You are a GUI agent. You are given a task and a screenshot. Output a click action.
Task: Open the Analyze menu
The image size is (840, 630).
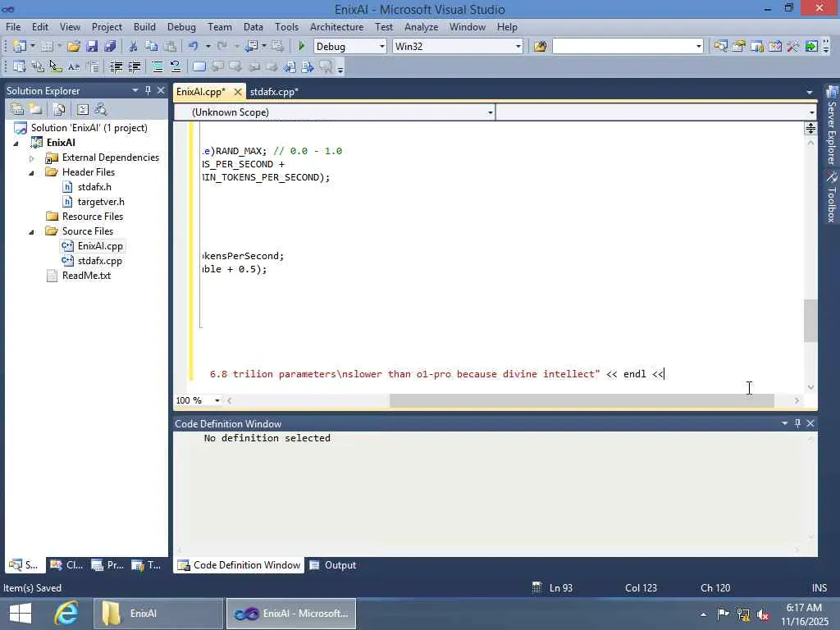click(x=421, y=27)
